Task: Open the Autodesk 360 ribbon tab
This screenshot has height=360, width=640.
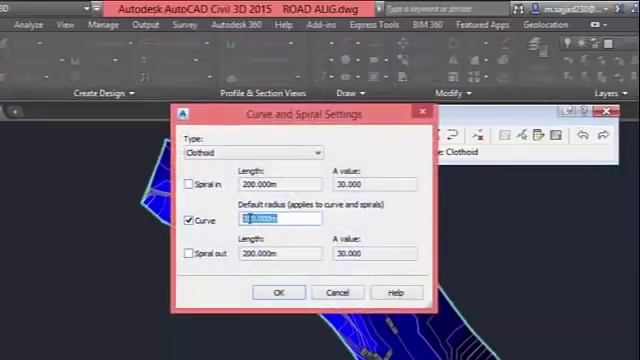Action: coord(236,25)
